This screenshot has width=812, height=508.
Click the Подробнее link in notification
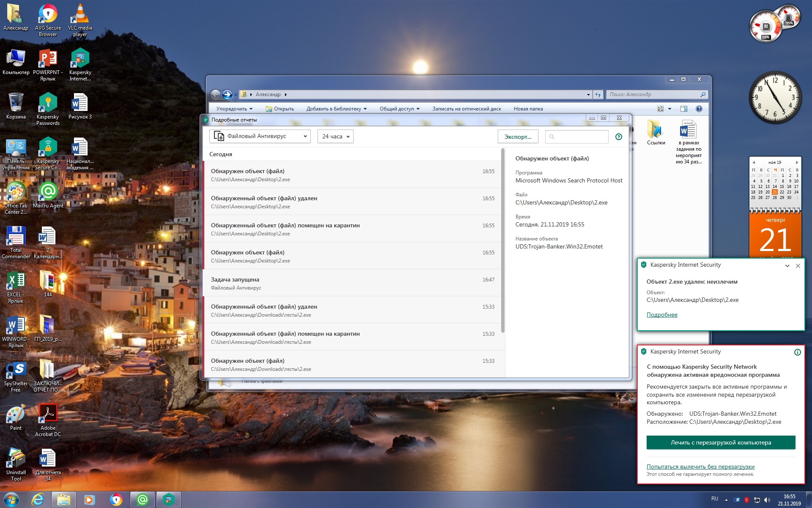(662, 315)
